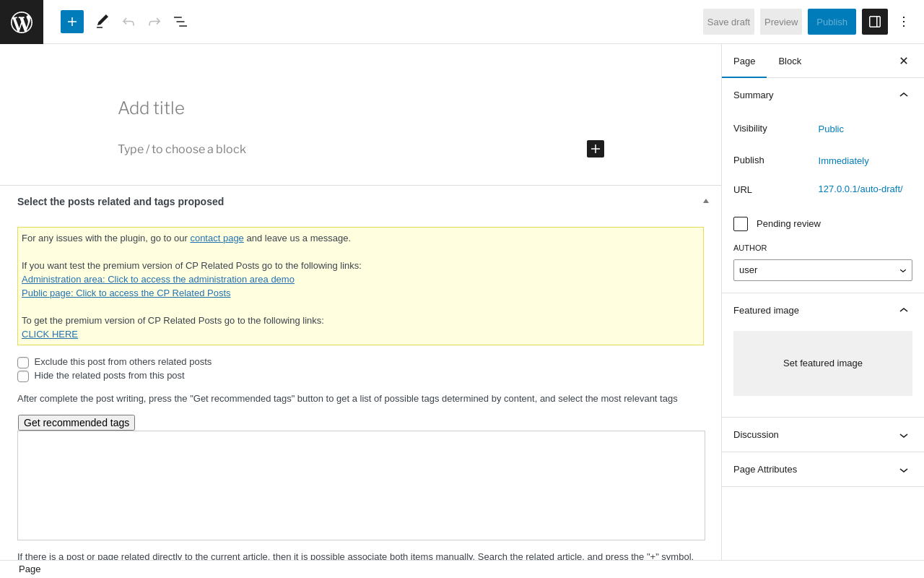Image resolution: width=924 pixels, height=578 pixels.
Task: Switch to the Page tab
Action: click(744, 61)
